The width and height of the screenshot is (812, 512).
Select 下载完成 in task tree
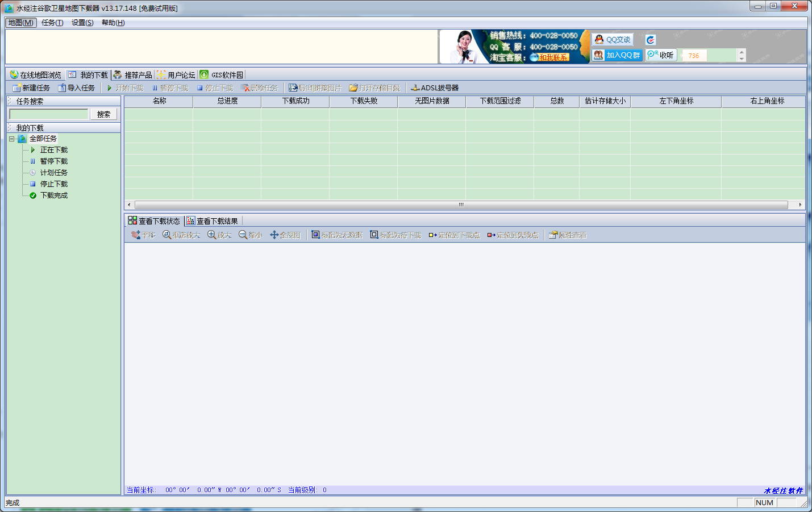click(x=53, y=195)
